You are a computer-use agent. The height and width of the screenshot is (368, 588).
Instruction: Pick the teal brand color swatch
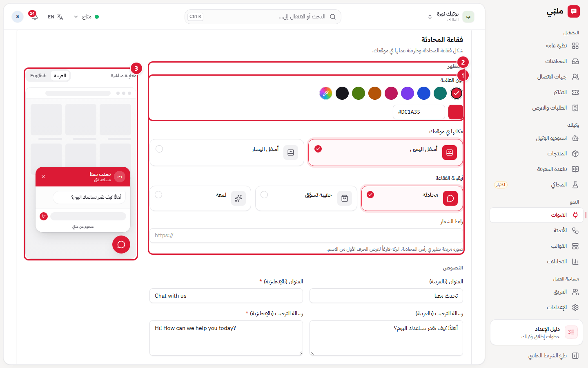440,93
